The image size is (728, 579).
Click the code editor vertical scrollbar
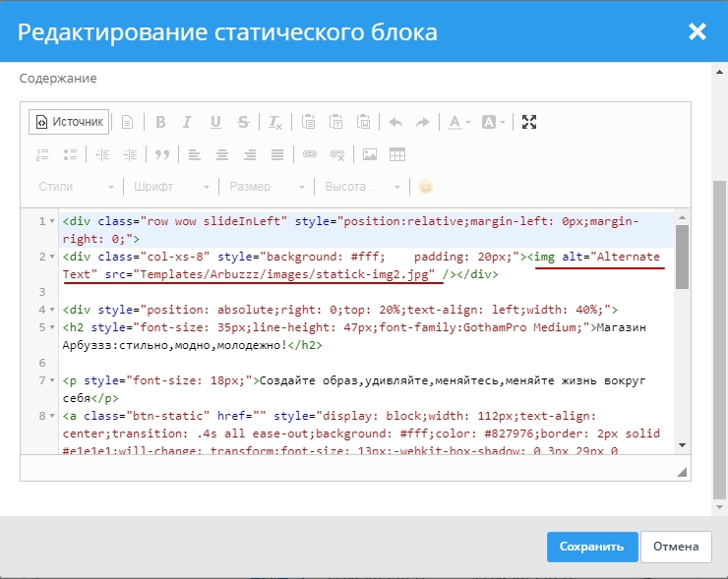pyautogui.click(x=682, y=256)
